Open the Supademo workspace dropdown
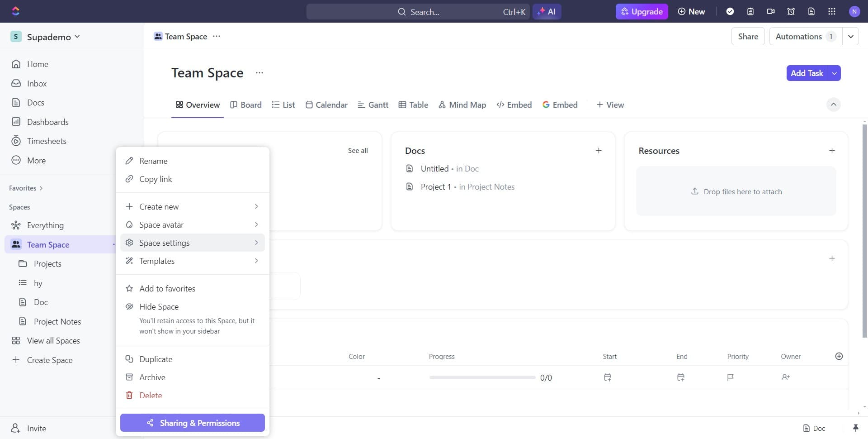This screenshot has height=439, width=868. click(x=45, y=37)
